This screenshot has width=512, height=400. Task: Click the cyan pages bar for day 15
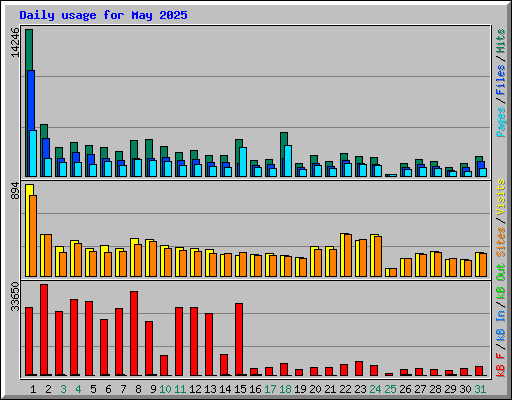pyautogui.click(x=243, y=162)
